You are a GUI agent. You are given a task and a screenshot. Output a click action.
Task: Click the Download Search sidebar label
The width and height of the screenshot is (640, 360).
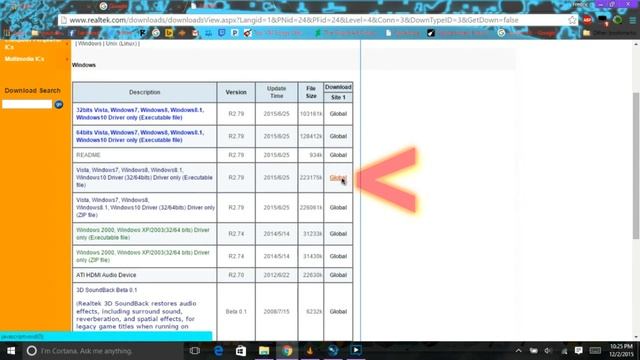[x=33, y=91]
